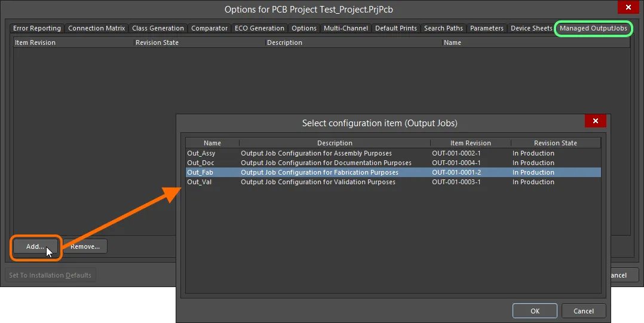Click In Production state of Out_Val row

(x=533, y=182)
